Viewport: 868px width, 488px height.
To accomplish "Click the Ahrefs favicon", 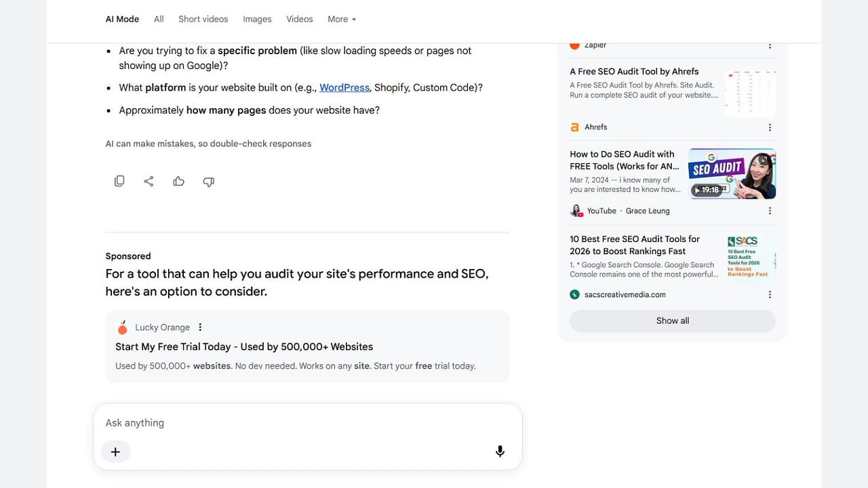I will 575,127.
